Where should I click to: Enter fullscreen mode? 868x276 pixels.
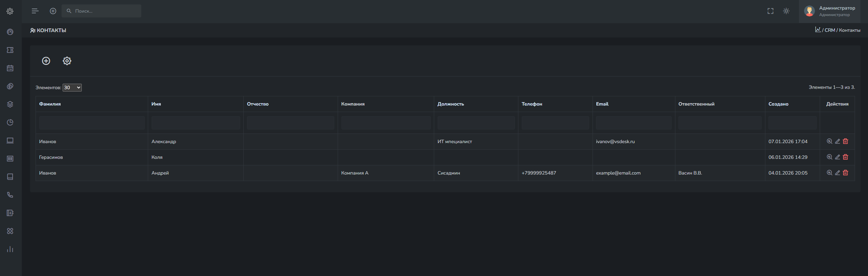[x=770, y=11]
